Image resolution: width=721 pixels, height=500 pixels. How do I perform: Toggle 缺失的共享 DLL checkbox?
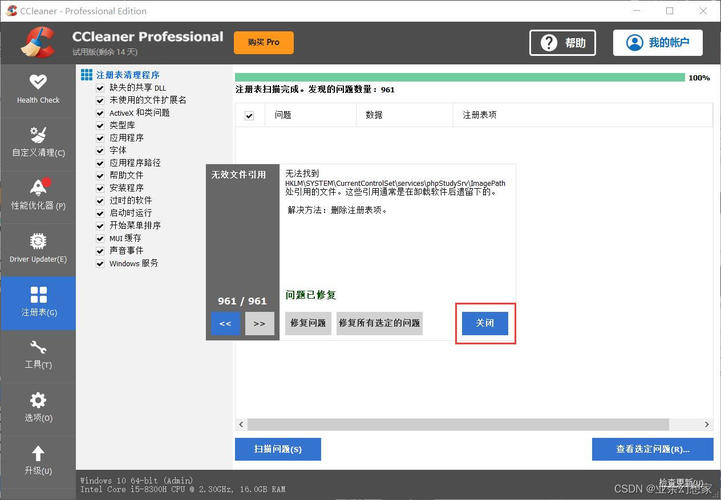click(x=100, y=88)
